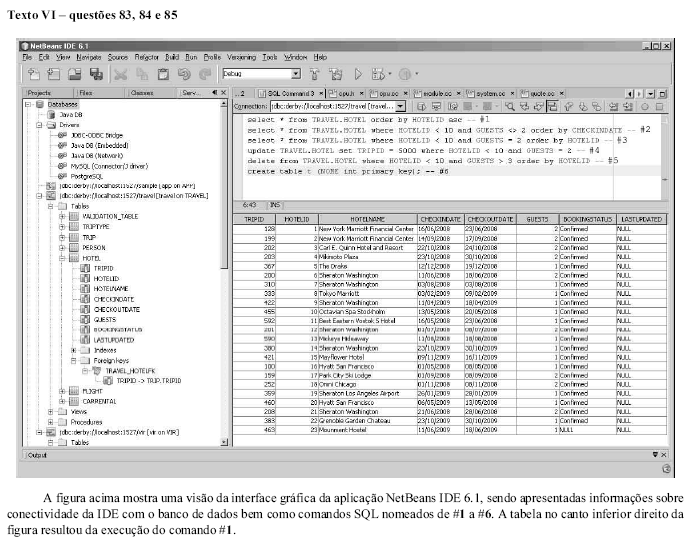692x538 pixels.
Task: Sort by the BOOKINGSTATUS column header
Action: (587, 219)
